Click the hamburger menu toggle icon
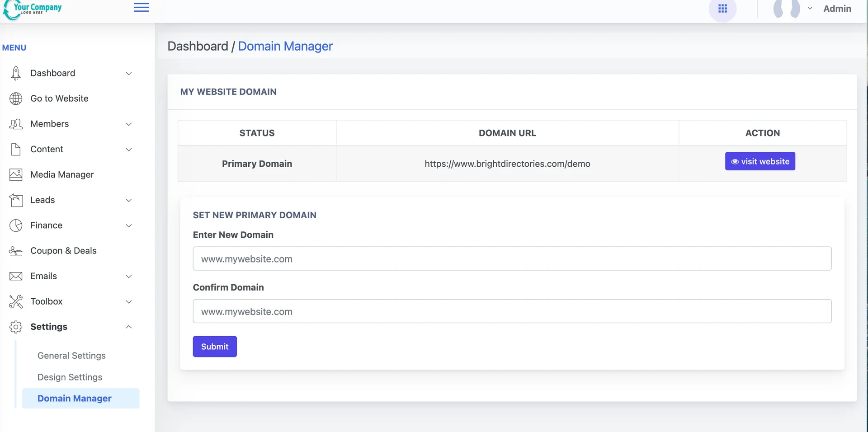 pyautogui.click(x=141, y=8)
